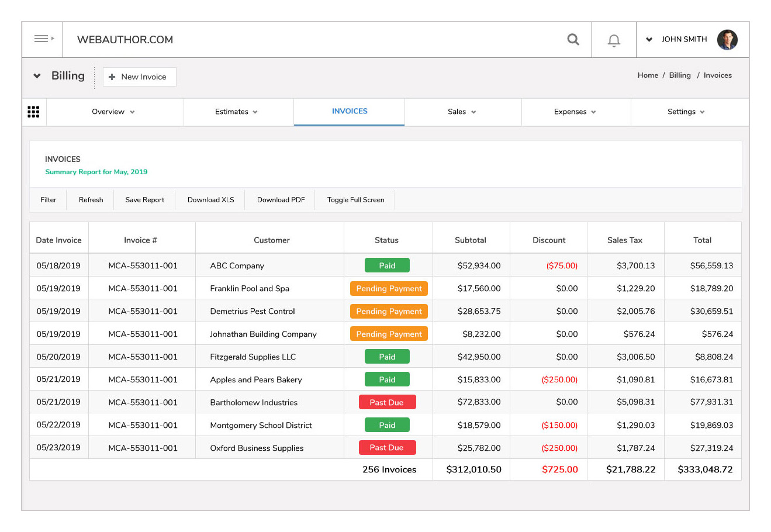Collapse the Billing section chevron

(x=37, y=76)
